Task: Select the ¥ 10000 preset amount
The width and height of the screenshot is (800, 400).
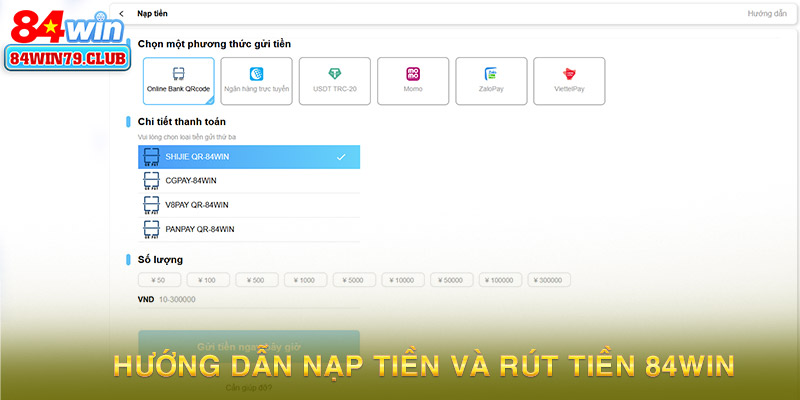Action: [403, 280]
